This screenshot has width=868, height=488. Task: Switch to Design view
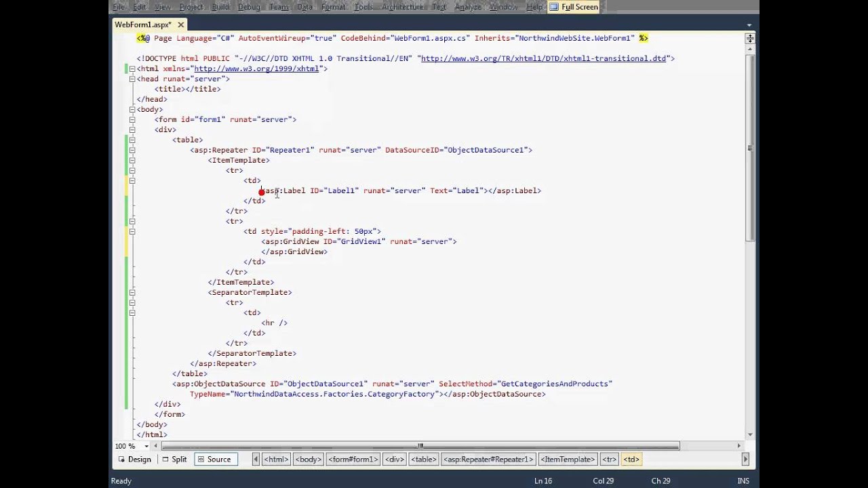coord(134,459)
